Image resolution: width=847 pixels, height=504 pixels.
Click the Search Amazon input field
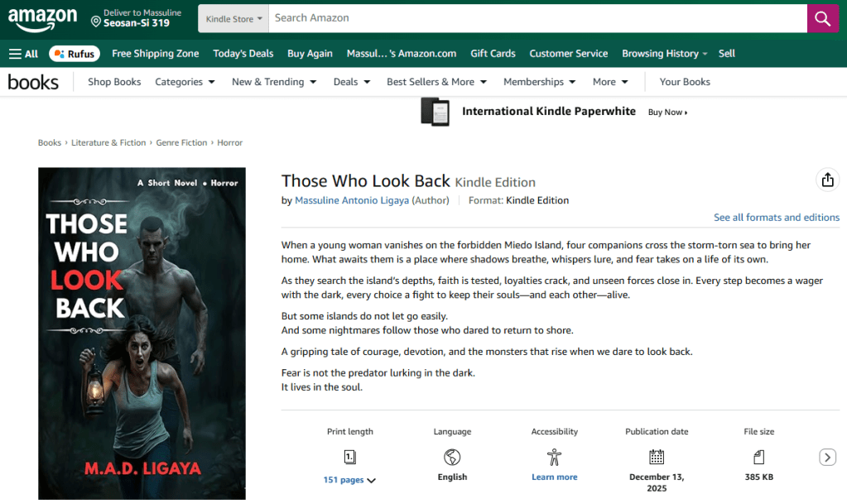point(537,18)
